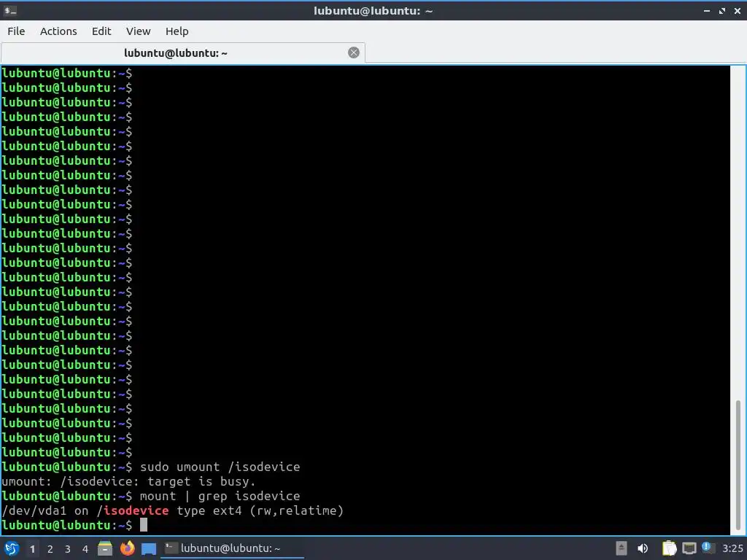The width and height of the screenshot is (747, 560).
Task: Launch Firefox from the panel
Action: pos(127,548)
